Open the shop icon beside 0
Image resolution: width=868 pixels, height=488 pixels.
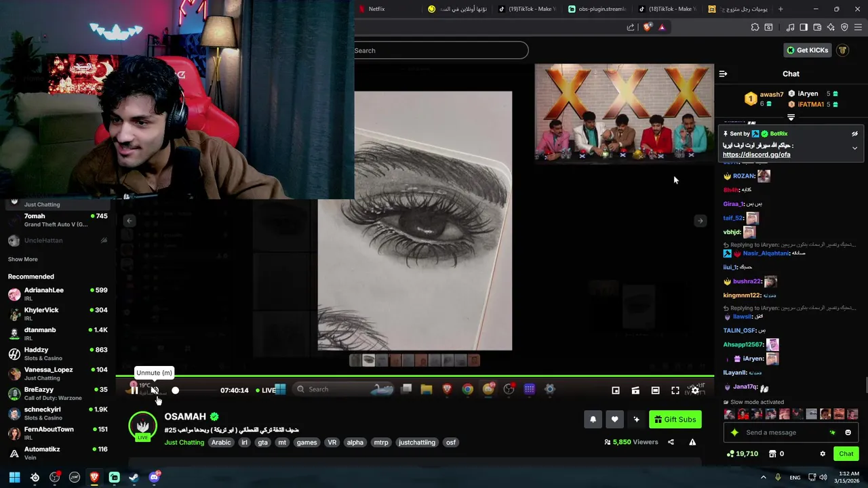[772, 454]
